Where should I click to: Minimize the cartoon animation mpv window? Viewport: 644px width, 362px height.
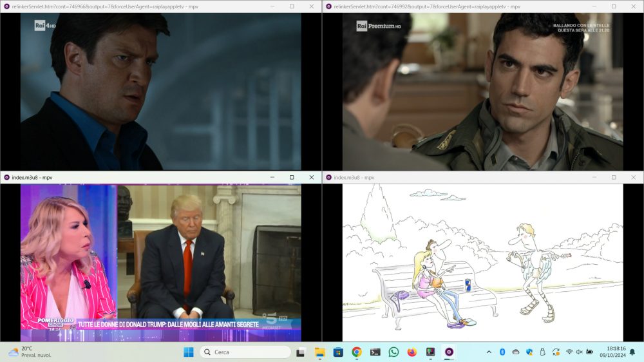tap(594, 178)
